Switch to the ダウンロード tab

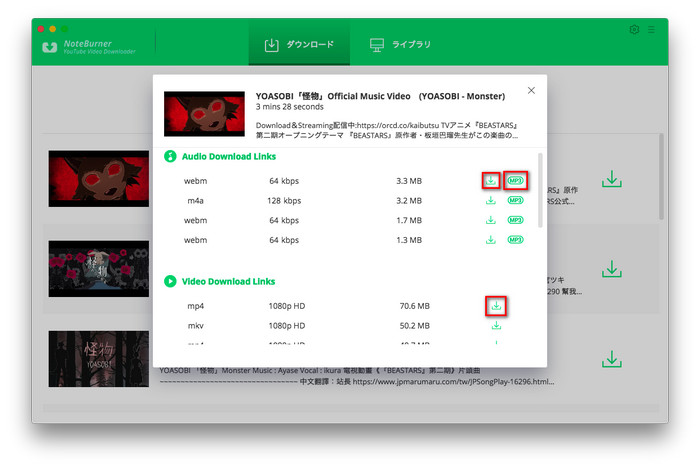click(299, 45)
